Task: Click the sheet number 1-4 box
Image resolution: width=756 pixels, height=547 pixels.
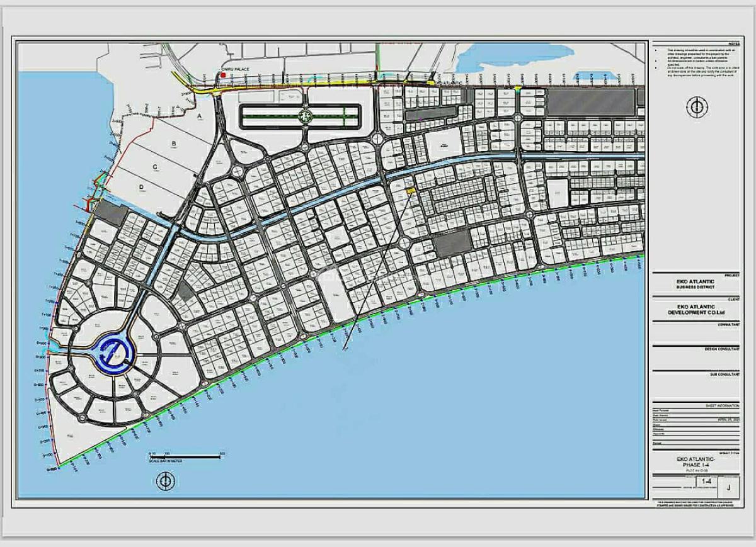Action: pos(706,481)
